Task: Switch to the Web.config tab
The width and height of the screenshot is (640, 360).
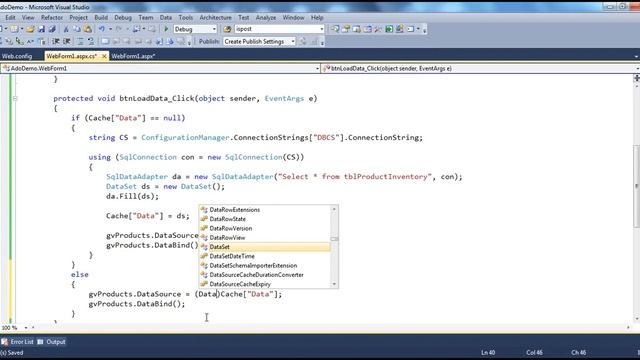Action: pos(17,56)
